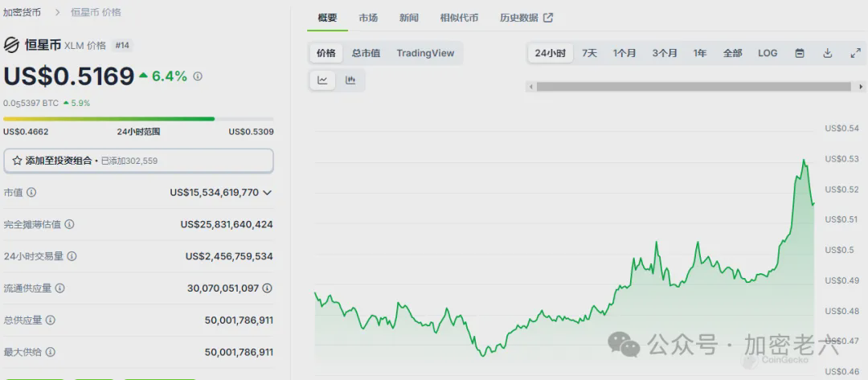868x380 pixels.
Task: Click the download chart data icon
Action: pyautogui.click(x=828, y=54)
